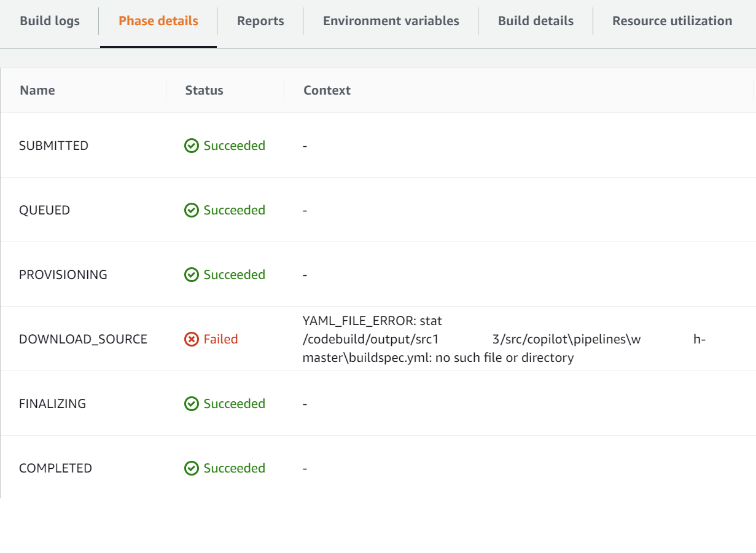Image resolution: width=756 pixels, height=553 pixels.
Task: Click the DOWNLOAD_SOURCE failed X icon
Action: click(192, 339)
